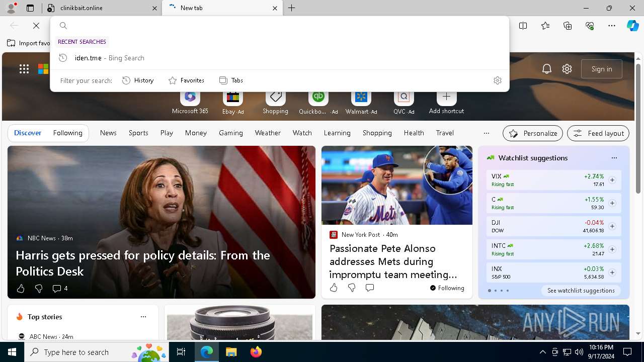Open address bar search settings gear
This screenshot has width=644, height=362.
pos(498,80)
